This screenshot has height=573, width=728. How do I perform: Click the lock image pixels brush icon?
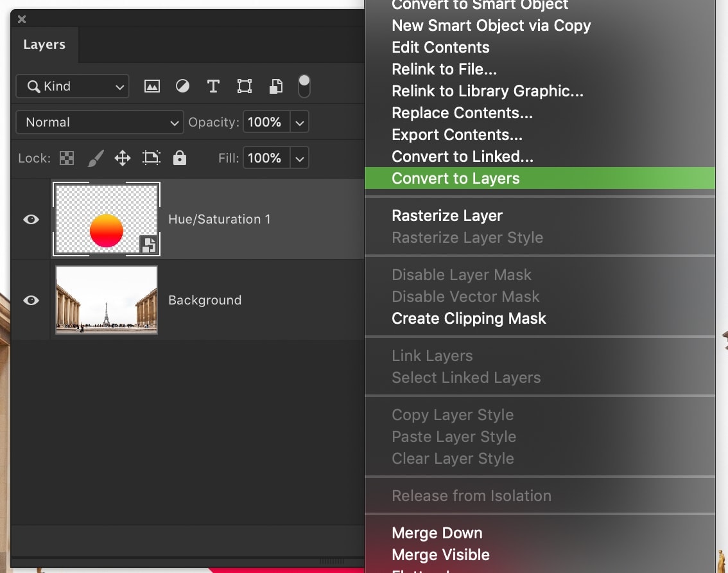click(95, 157)
